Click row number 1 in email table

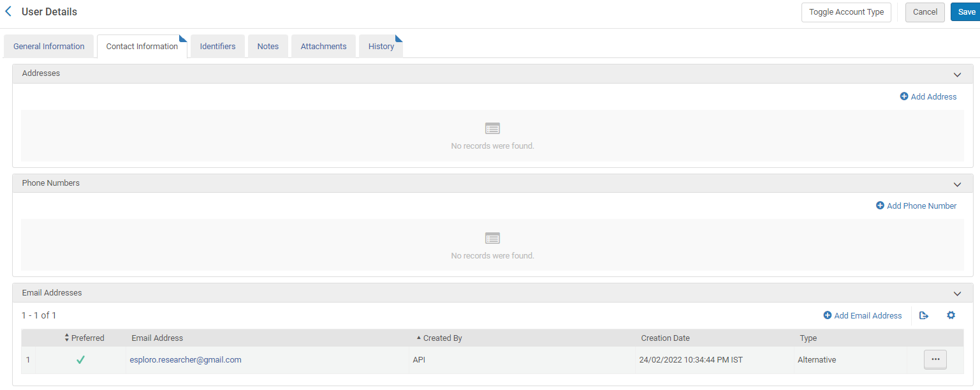[28, 360]
